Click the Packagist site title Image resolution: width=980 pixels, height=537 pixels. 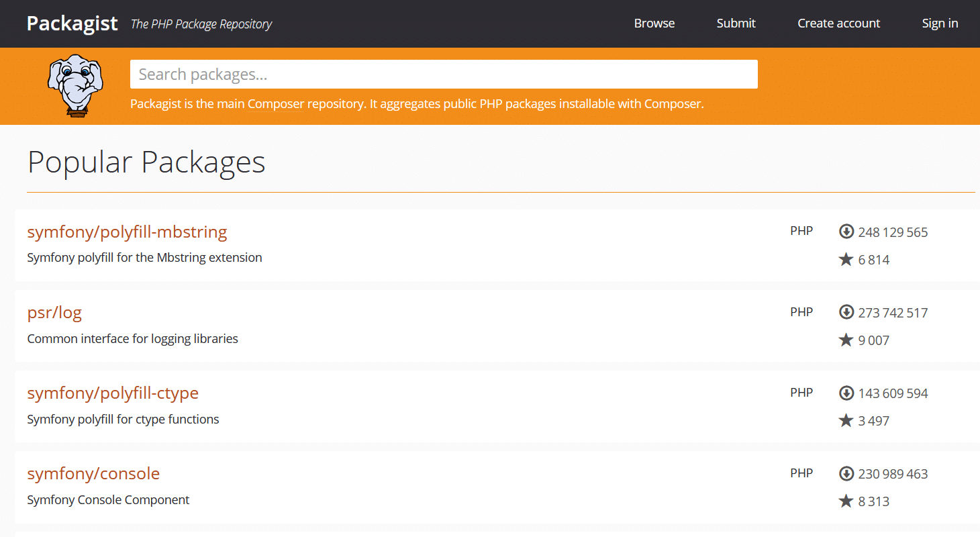coord(72,23)
